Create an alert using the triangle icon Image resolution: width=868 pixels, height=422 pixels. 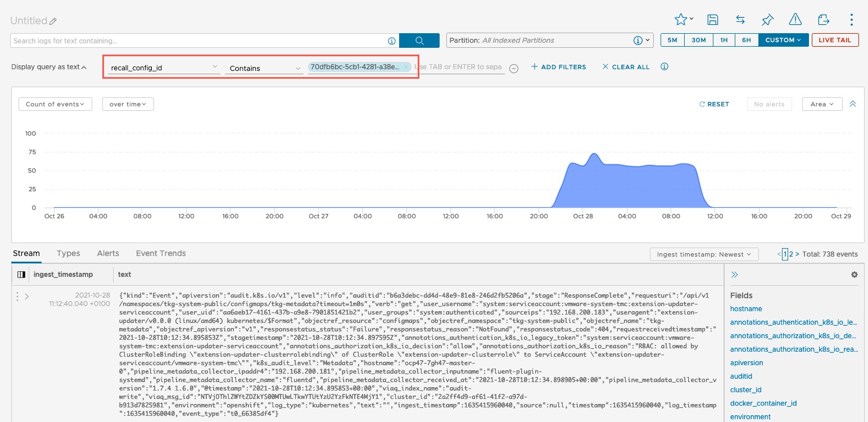tap(795, 20)
